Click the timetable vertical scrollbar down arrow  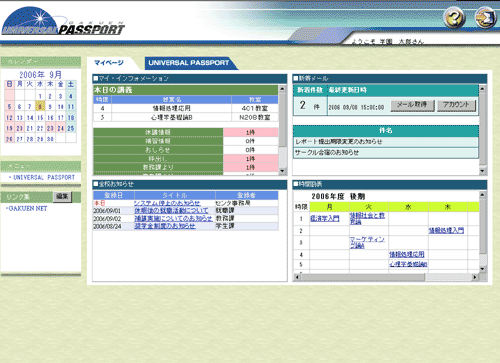point(482,269)
